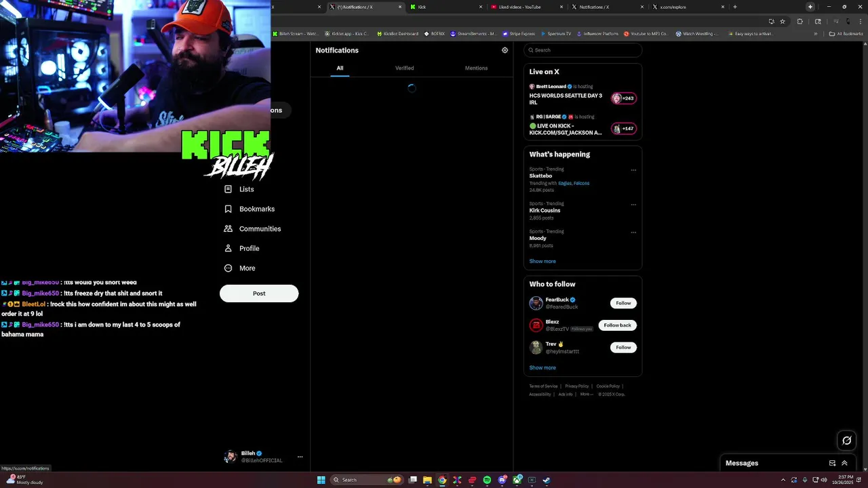Open HCS WORLDS SEATTLE DAY 3 live

[566, 99]
